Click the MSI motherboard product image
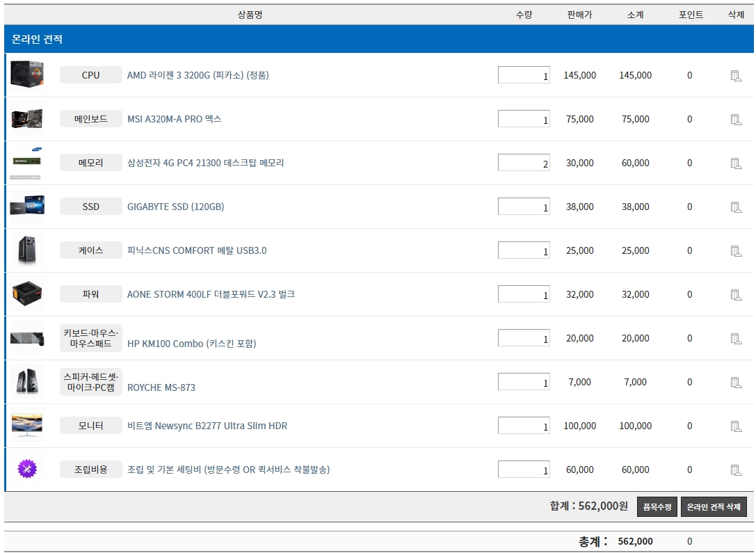 pos(27,119)
